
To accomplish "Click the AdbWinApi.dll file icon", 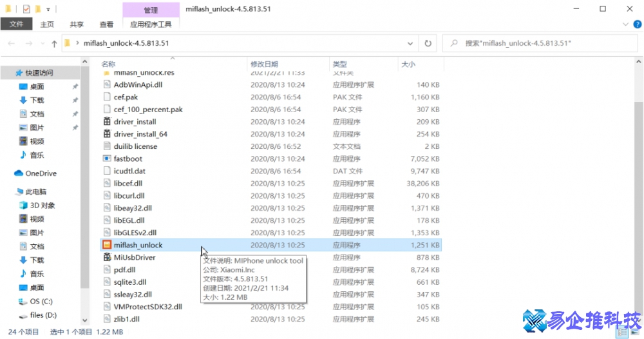I will [107, 84].
